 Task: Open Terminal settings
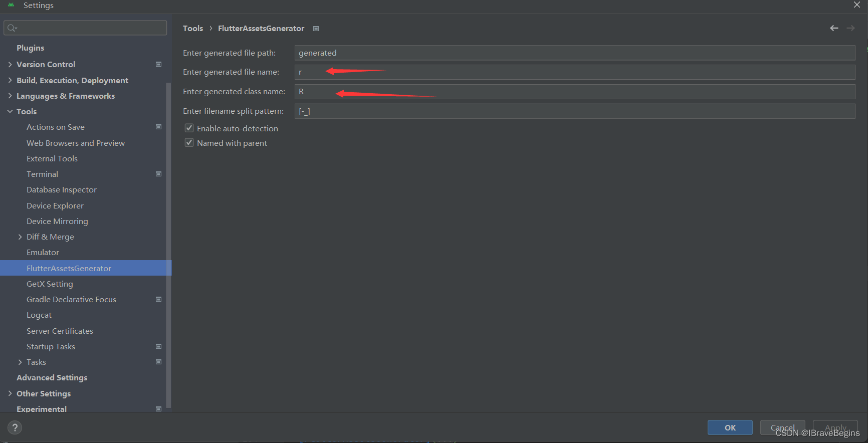pos(43,174)
